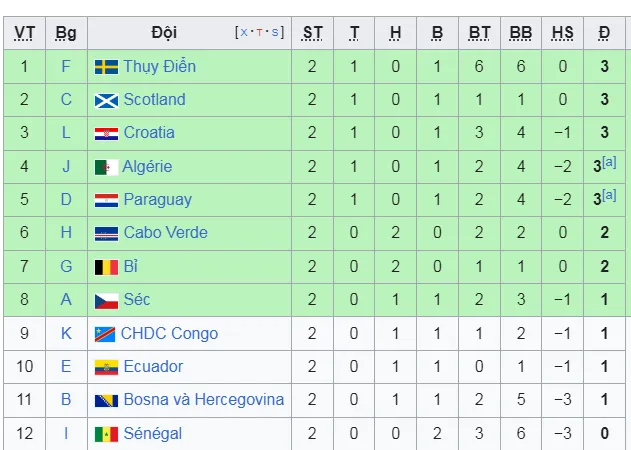Click the Ecuador flag icon
Screen dimensions: 631x450
tap(106, 367)
